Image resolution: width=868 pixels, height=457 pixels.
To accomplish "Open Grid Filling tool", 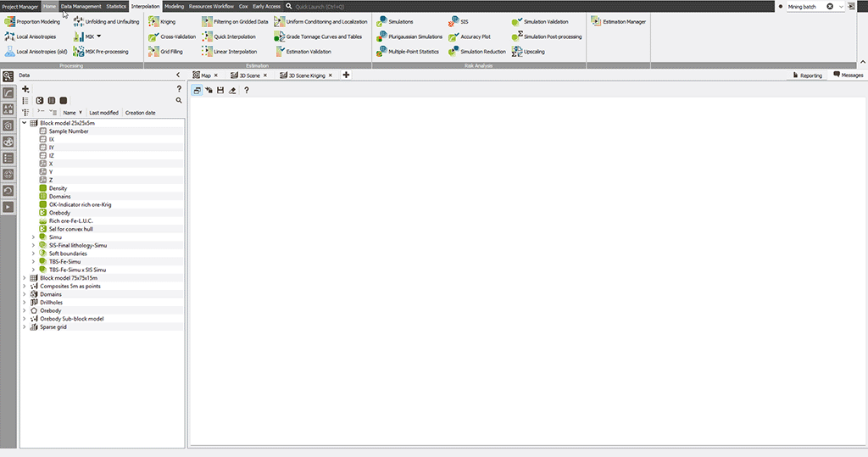I will (x=165, y=52).
